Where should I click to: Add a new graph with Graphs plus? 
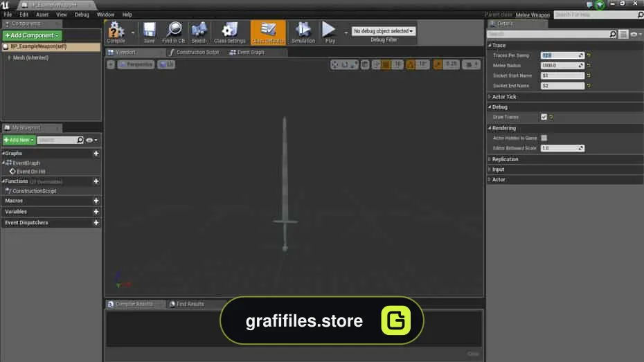click(x=96, y=154)
